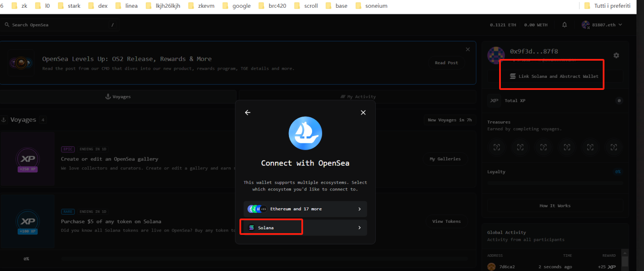
Task: Click the last empty treasure slot
Action: pos(613,147)
